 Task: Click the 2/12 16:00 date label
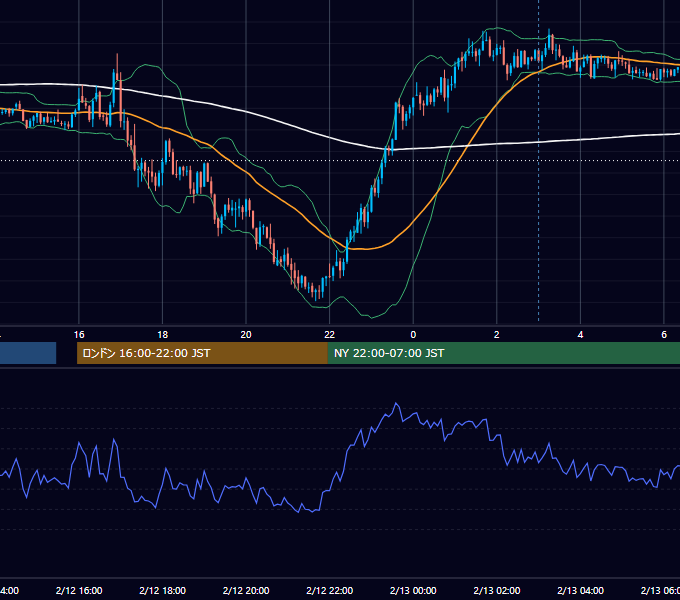pyautogui.click(x=79, y=590)
